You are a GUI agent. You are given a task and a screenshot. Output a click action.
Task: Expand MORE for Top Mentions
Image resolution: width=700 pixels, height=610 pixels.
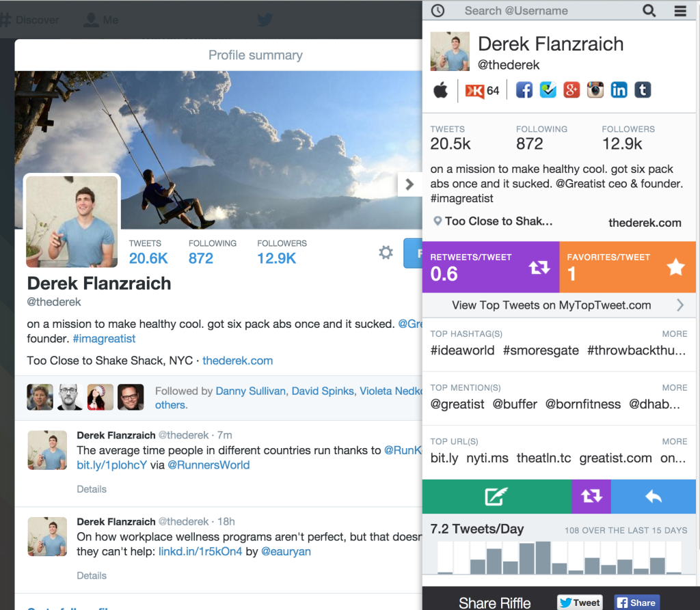pos(675,388)
